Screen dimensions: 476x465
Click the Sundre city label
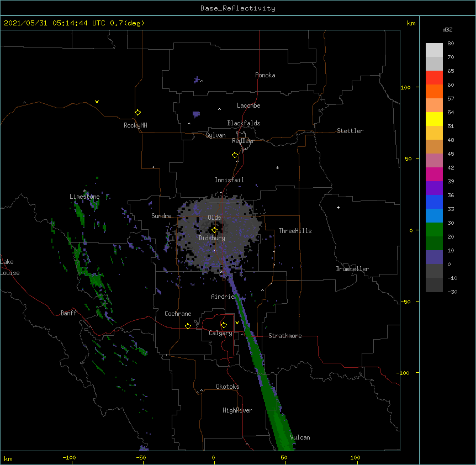point(161,216)
